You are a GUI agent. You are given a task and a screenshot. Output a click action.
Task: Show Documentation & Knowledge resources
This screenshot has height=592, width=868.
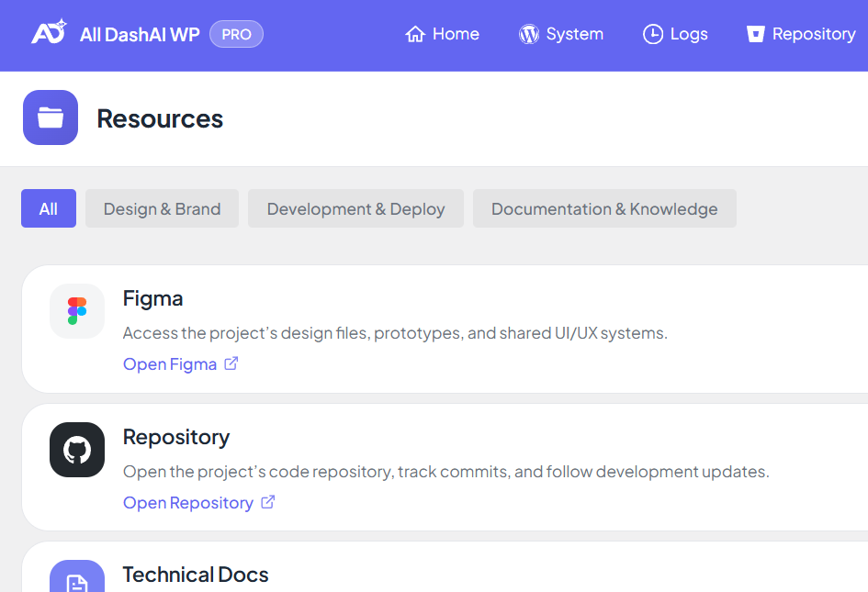604,209
